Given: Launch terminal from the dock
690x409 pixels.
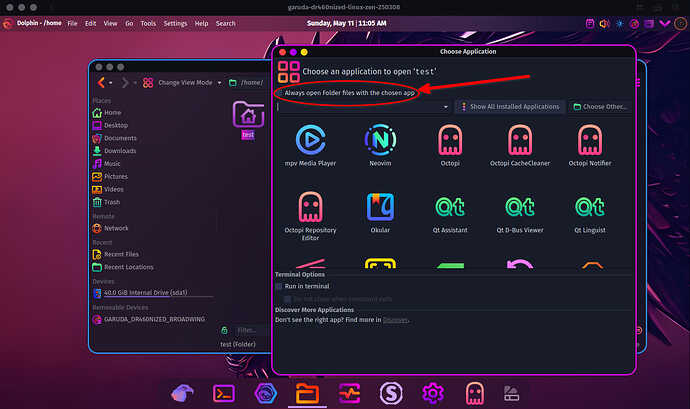Looking at the screenshot, I should coord(224,393).
